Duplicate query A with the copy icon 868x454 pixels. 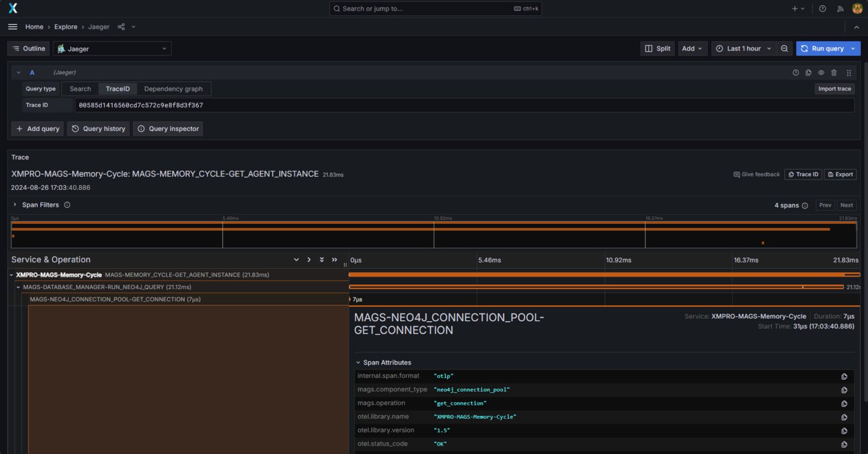pyautogui.click(x=808, y=72)
